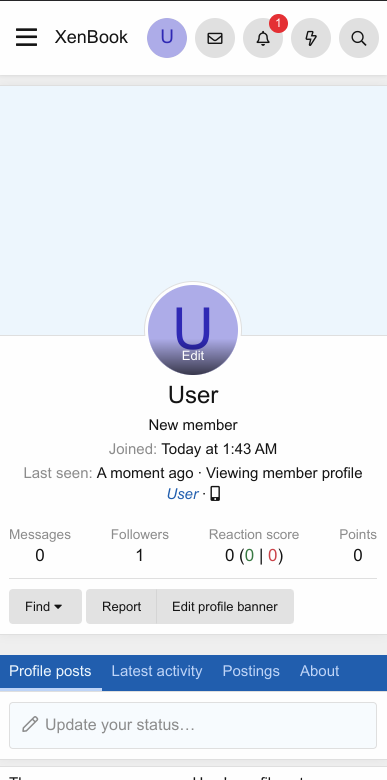This screenshot has height=780, width=387.
Task: Select the Profile posts tab
Action: click(x=50, y=671)
